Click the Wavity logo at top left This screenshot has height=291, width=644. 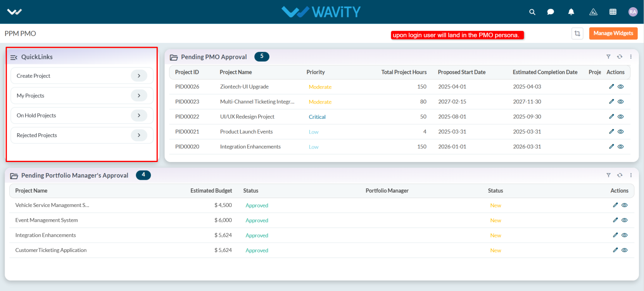(14, 12)
